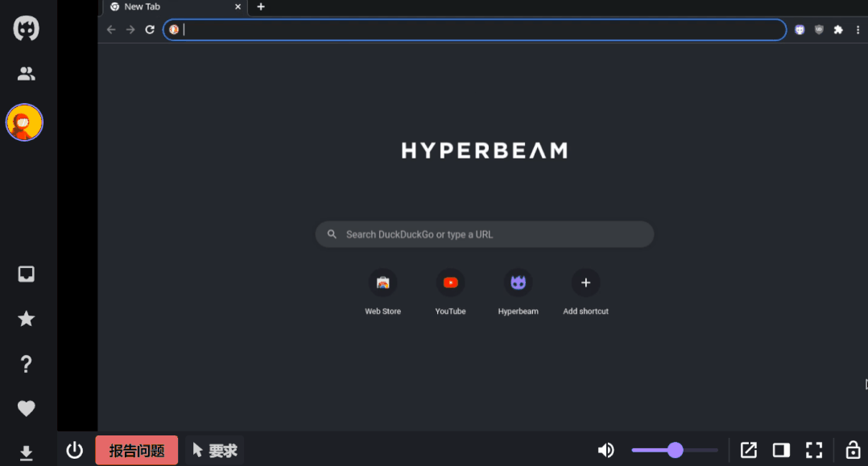Viewport: 868px width, 466px height.
Task: Open the extensions puzzle piece icon
Action: [x=839, y=30]
